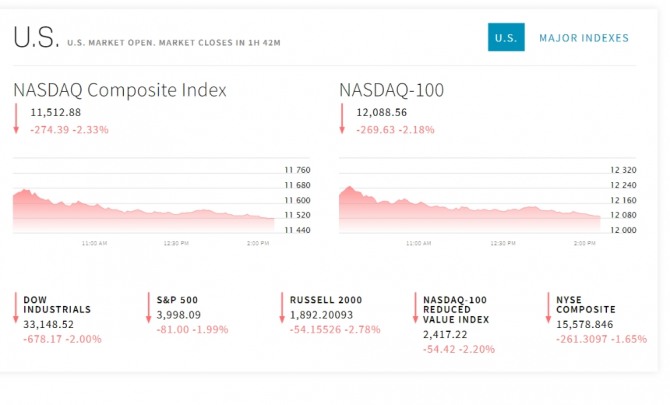Click the down arrow next to Russell 2000
The image size is (670, 405).
(x=282, y=308)
